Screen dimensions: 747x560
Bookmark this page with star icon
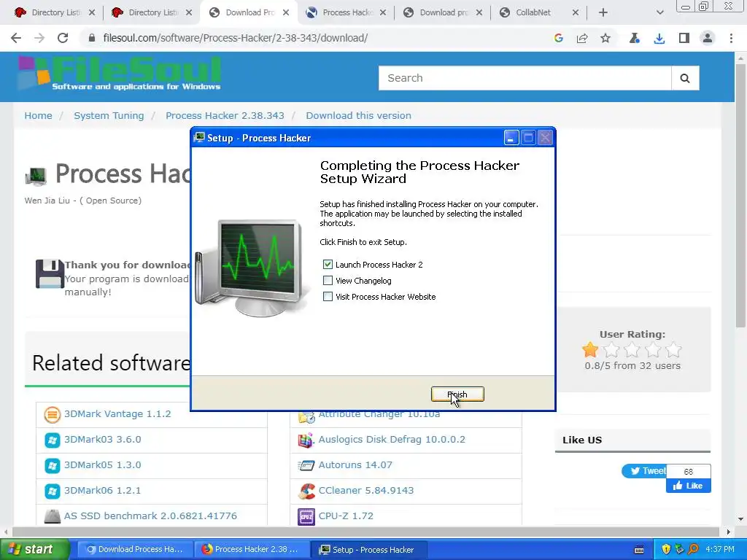[x=605, y=38]
